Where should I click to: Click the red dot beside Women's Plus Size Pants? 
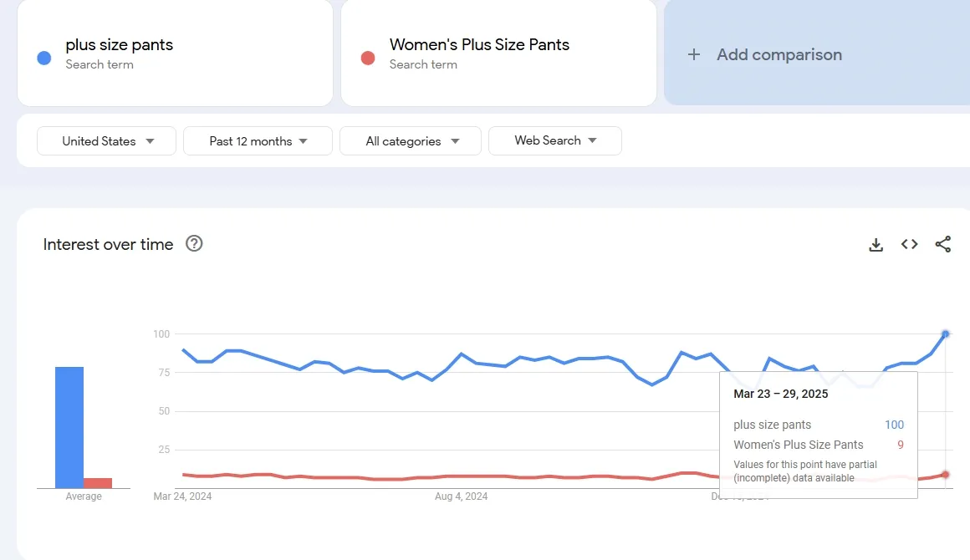[x=367, y=58]
